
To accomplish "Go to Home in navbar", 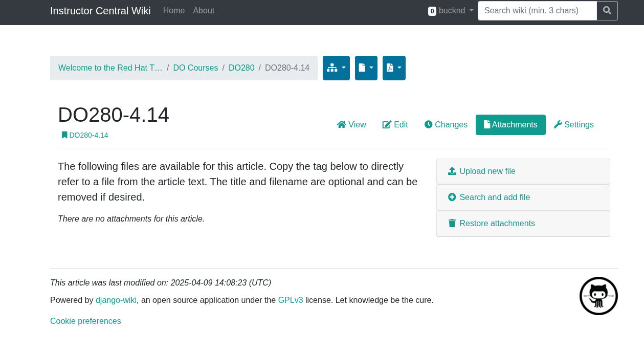I will [174, 11].
